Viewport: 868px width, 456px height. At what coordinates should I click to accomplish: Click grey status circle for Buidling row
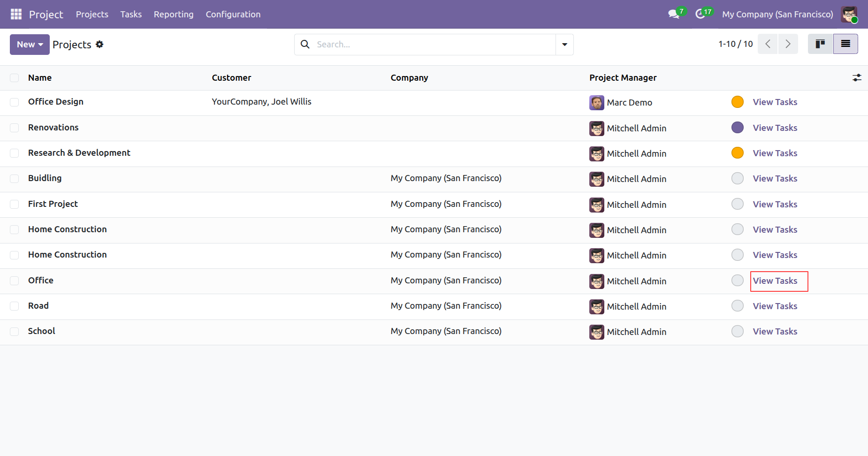738,178
